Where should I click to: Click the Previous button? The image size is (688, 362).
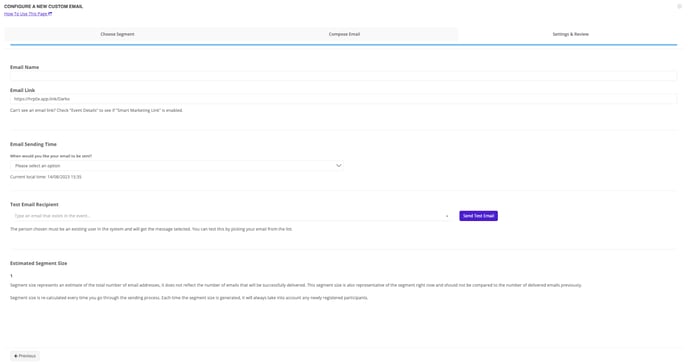pos(25,356)
